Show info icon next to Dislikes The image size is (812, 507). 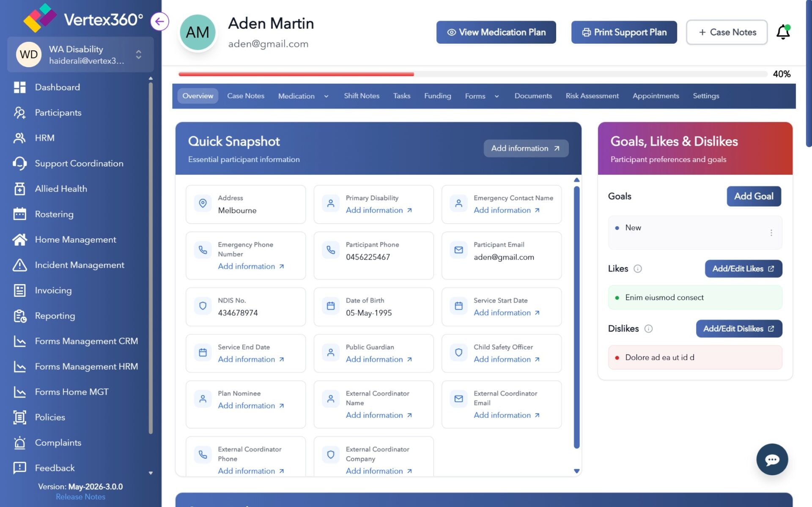point(648,329)
